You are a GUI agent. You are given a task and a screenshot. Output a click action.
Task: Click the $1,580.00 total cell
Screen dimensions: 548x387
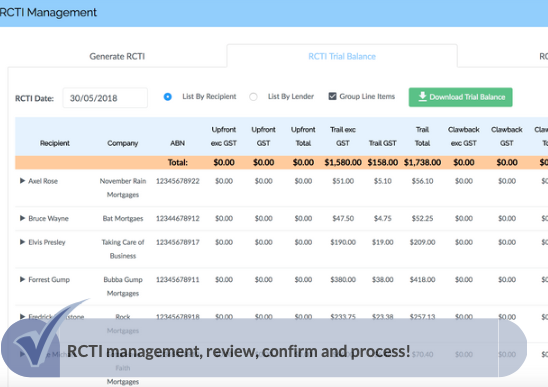coord(343,162)
